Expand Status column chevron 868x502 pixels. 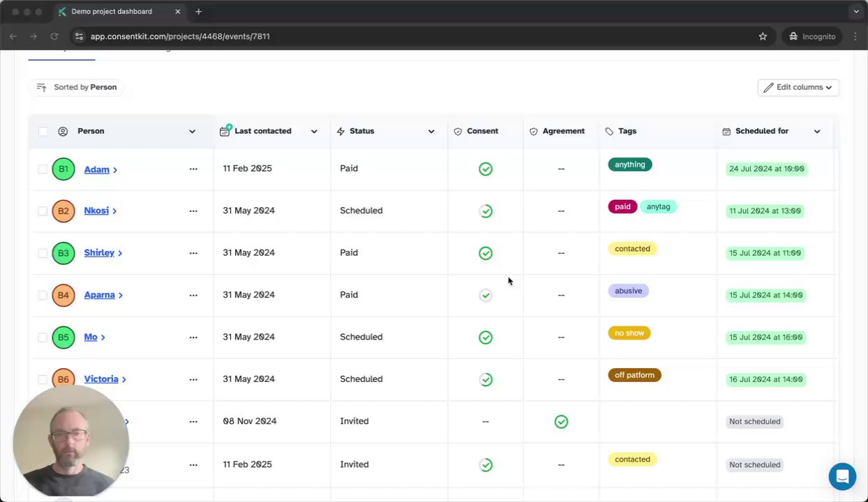coord(431,131)
